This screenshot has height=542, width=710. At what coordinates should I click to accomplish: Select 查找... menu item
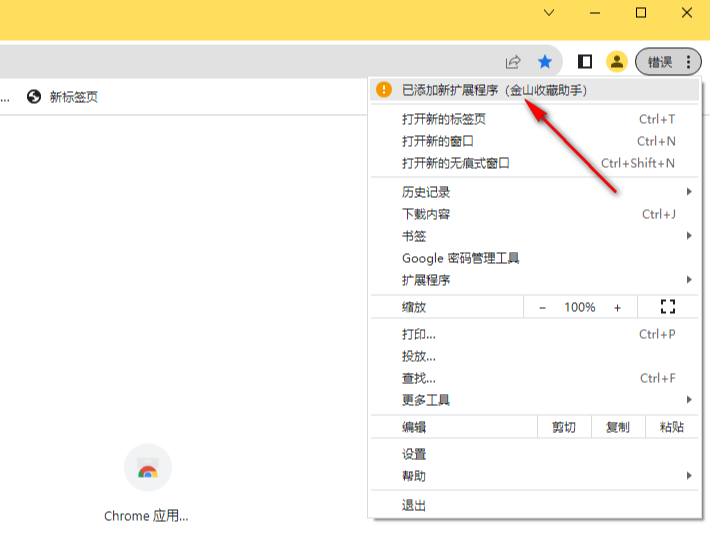click(534, 378)
